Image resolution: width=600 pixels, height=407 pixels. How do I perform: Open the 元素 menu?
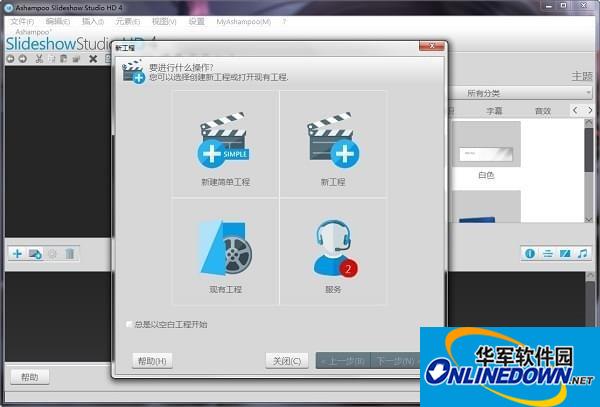click(x=128, y=22)
